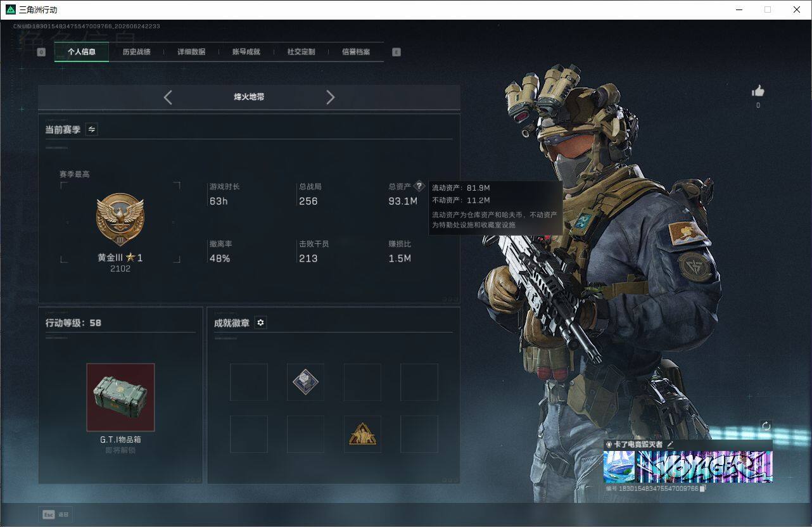Screen dimensions: 812x527
Task: Go to the 账号成就 tab
Action: point(246,52)
